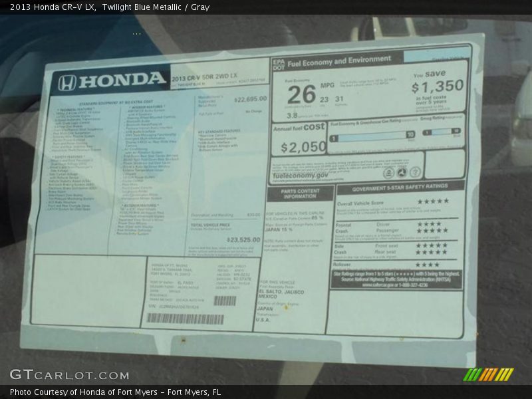Click the small barcode near control number
Image resolution: width=532 pixels, height=399 pixels.
(x=225, y=301)
